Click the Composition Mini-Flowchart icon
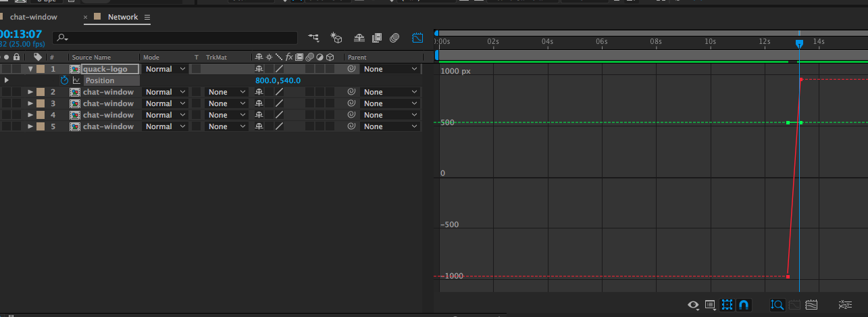Screen dimensions: 868x317 313,38
